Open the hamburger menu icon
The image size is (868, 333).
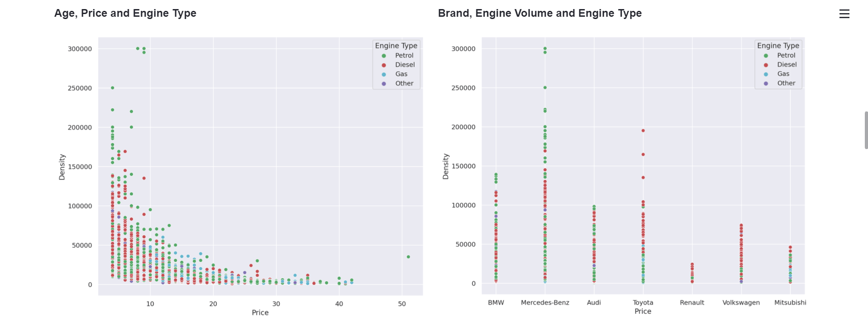(844, 14)
